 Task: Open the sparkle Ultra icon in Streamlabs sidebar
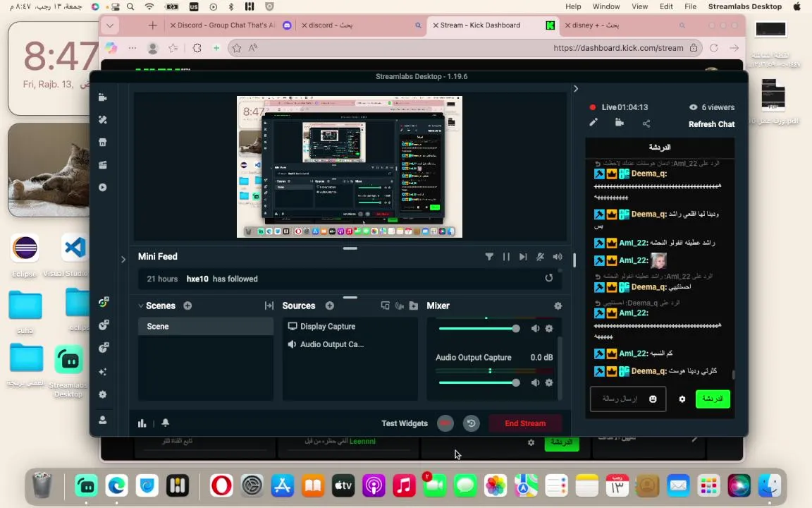tap(102, 372)
